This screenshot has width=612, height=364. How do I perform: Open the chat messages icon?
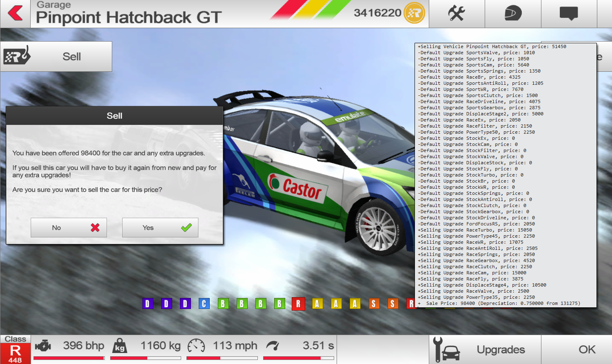(x=569, y=13)
